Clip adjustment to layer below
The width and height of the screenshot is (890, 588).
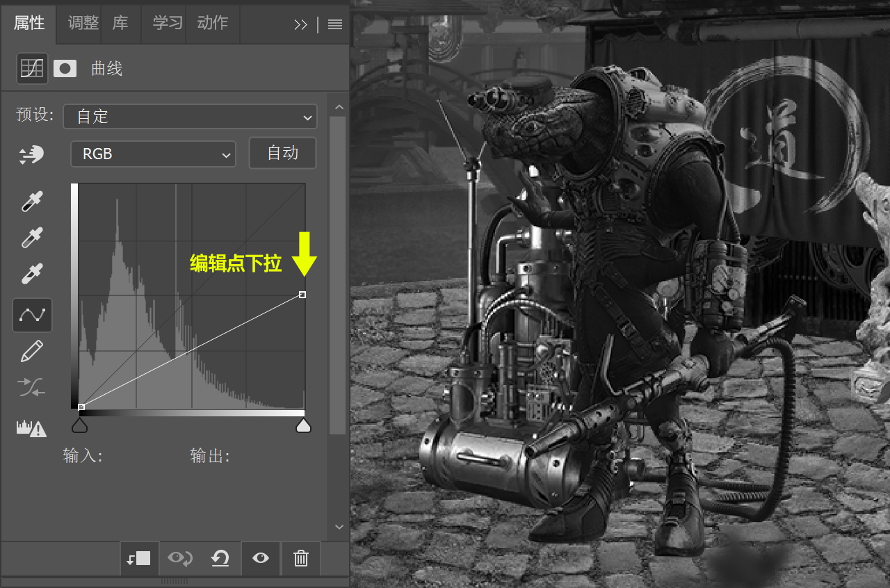click(x=138, y=558)
